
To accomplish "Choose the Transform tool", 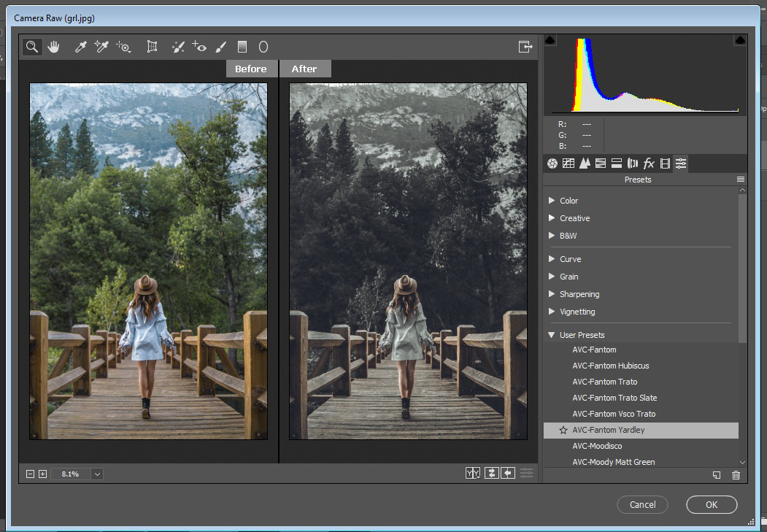I will [x=152, y=47].
